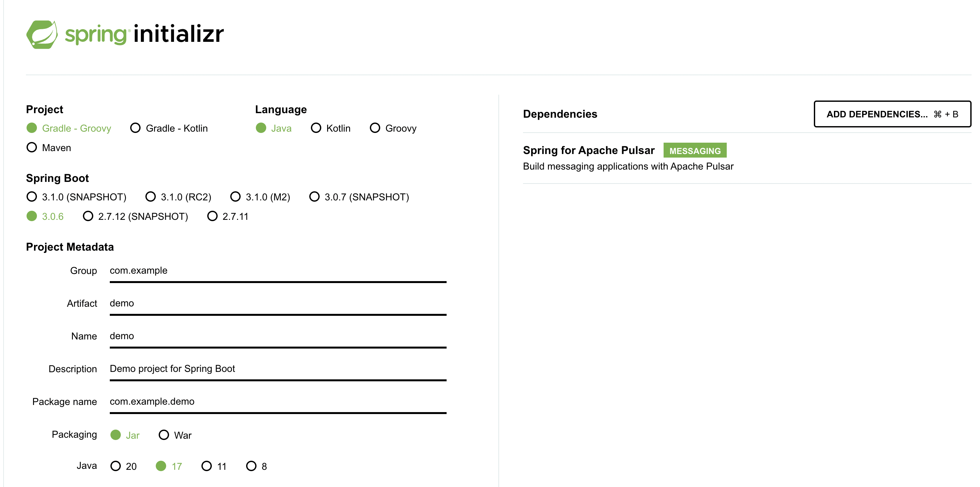Viewport: 980px width, 487px height.
Task: Click the Spring leaf logo icon
Action: pos(42,34)
